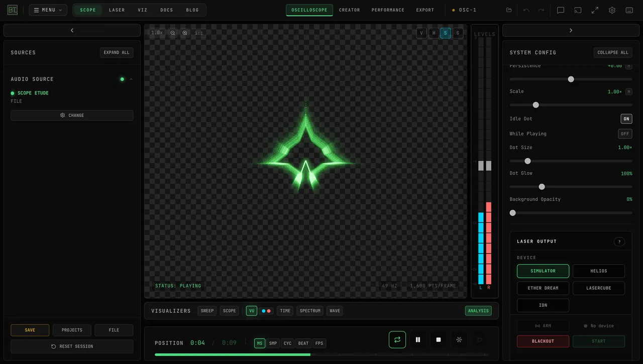
Task: Click the undo arrow icon
Action: pos(526,10)
